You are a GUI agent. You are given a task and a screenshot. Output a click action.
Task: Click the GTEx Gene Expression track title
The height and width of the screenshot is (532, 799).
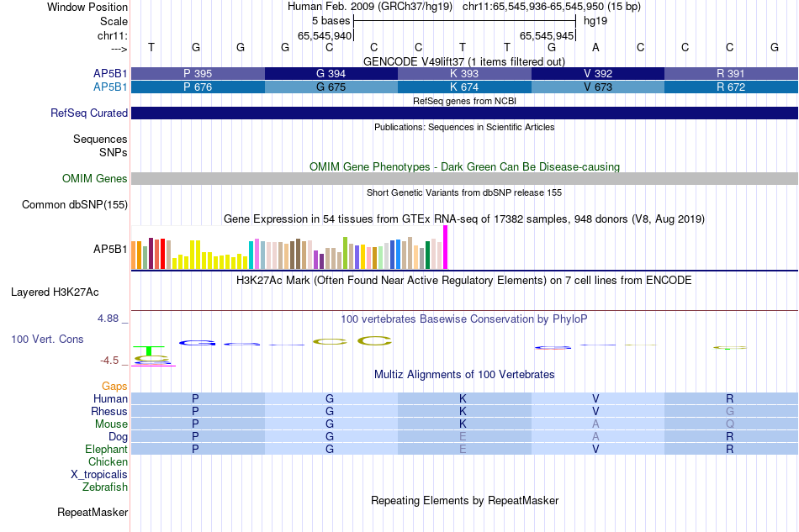click(464, 219)
